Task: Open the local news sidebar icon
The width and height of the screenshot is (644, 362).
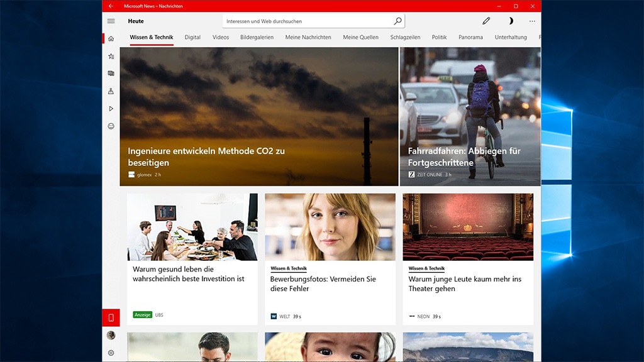Action: tap(111, 91)
